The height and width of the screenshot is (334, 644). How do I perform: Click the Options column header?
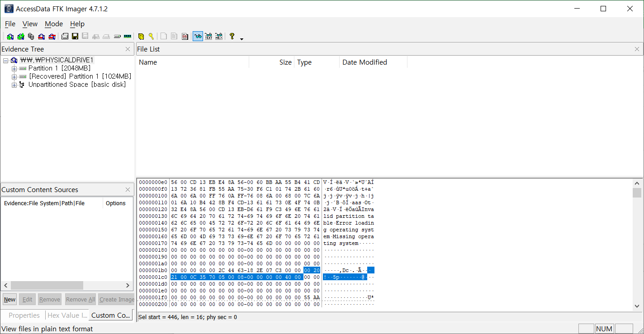tap(118, 203)
